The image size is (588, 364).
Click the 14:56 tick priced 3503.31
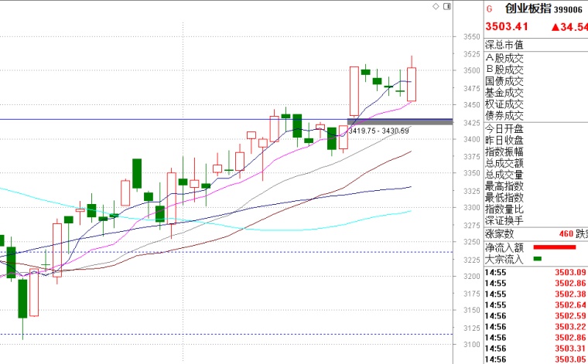point(534,348)
